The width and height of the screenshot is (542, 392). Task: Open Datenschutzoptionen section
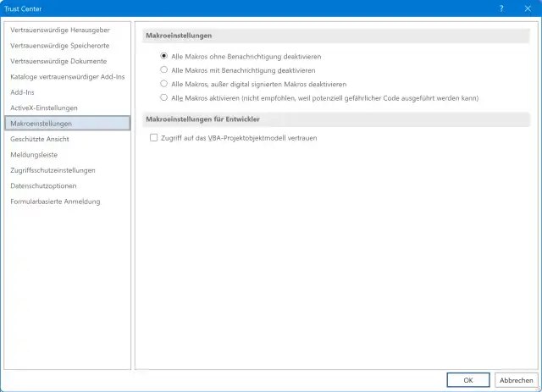click(x=43, y=185)
